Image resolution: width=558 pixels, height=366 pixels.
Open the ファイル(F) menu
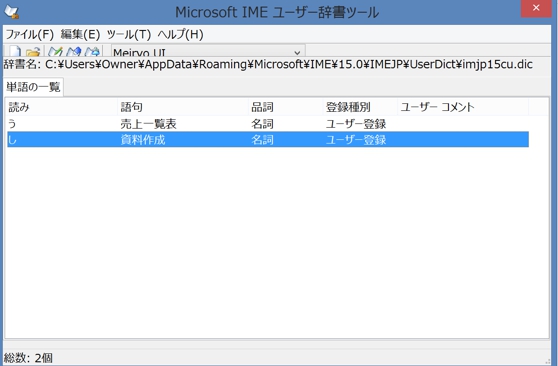(30, 35)
